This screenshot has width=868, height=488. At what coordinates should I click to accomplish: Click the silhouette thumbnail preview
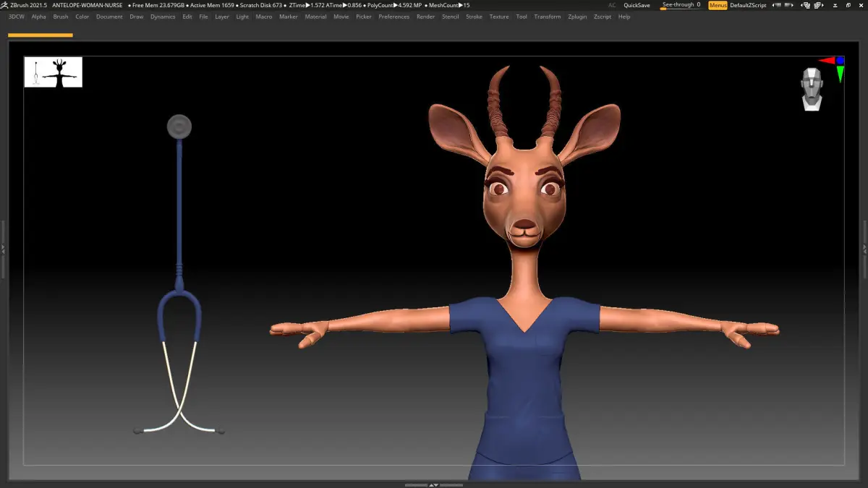pos(54,72)
